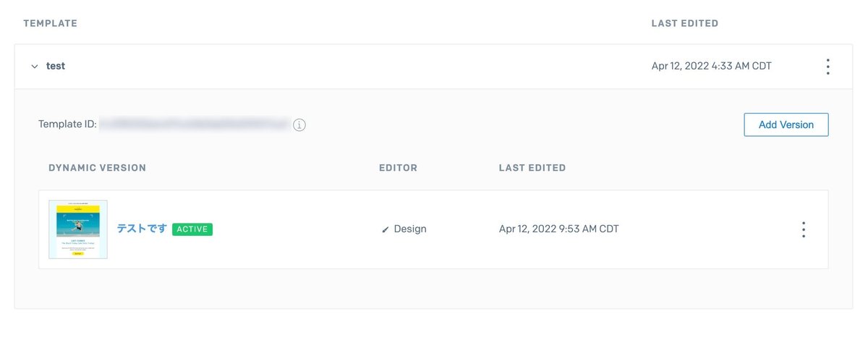Select the blurred Template ID value
The image size is (868, 364).
(x=194, y=124)
